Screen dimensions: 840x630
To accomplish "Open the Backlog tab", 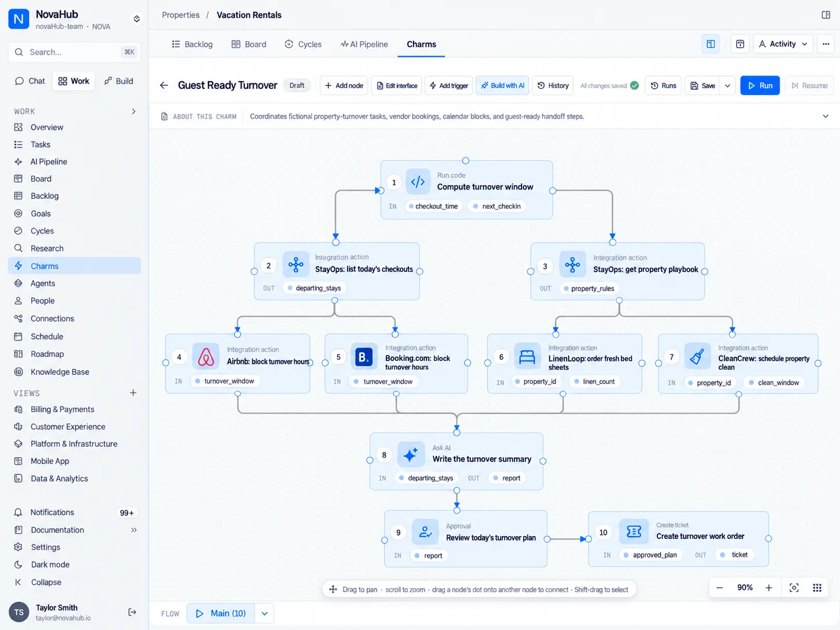I will point(192,44).
